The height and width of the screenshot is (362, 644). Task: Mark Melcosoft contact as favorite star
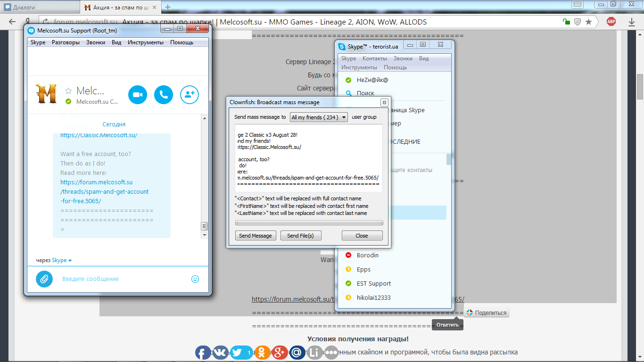pyautogui.click(x=68, y=91)
